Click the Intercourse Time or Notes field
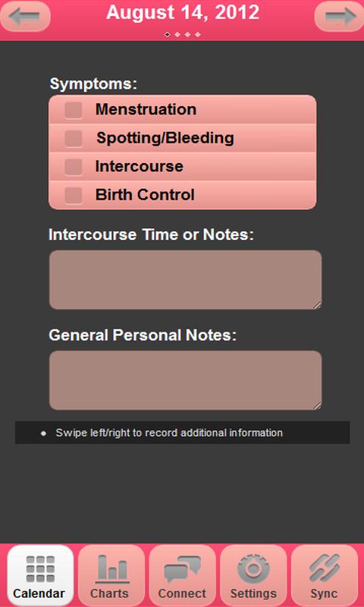Image resolution: width=364 pixels, height=607 pixels. point(185,279)
